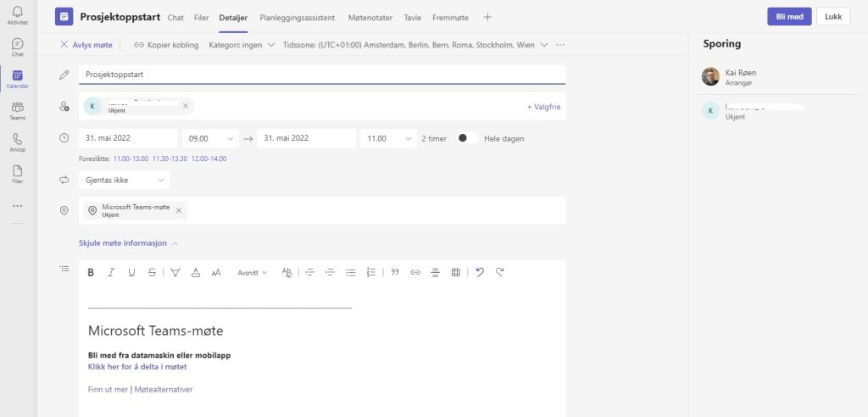Select the Detaljer tab
The width and height of the screenshot is (868, 417).
(x=233, y=18)
